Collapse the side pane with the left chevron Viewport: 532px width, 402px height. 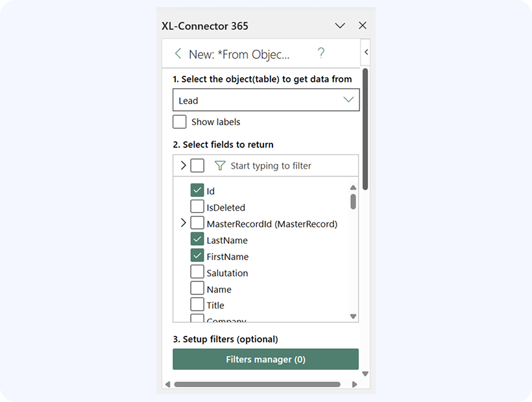(366, 52)
